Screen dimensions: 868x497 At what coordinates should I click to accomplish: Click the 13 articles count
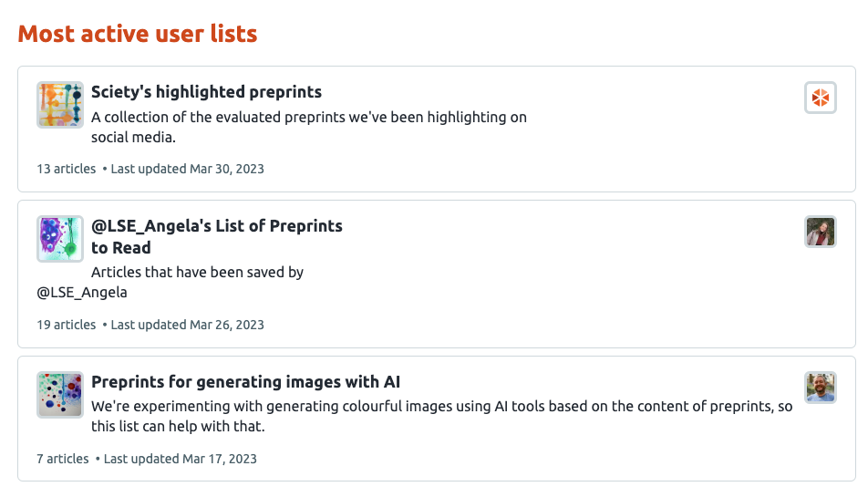click(x=66, y=169)
